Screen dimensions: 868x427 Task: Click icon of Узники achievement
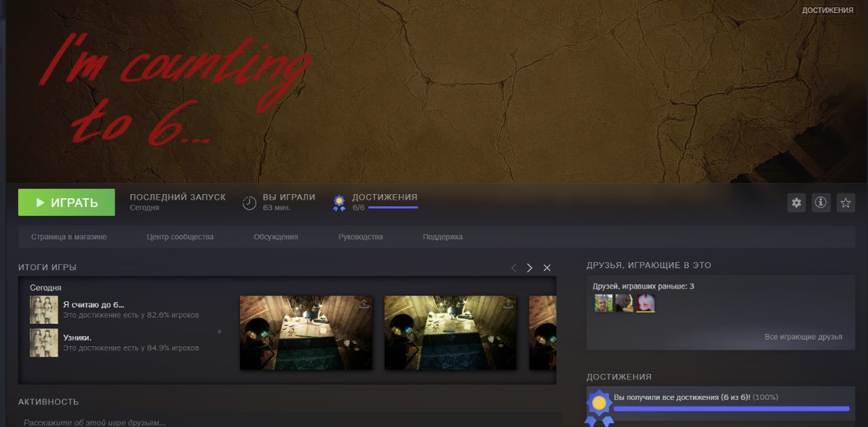44,343
